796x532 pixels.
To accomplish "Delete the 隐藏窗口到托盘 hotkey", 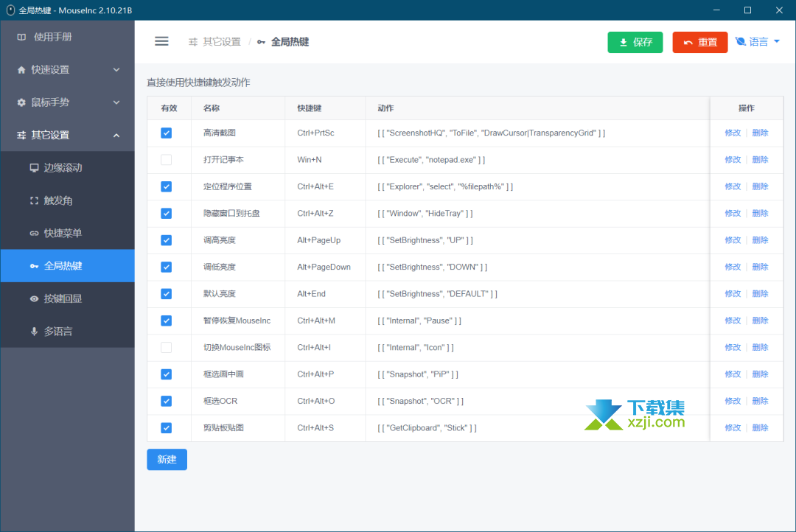I will (760, 213).
